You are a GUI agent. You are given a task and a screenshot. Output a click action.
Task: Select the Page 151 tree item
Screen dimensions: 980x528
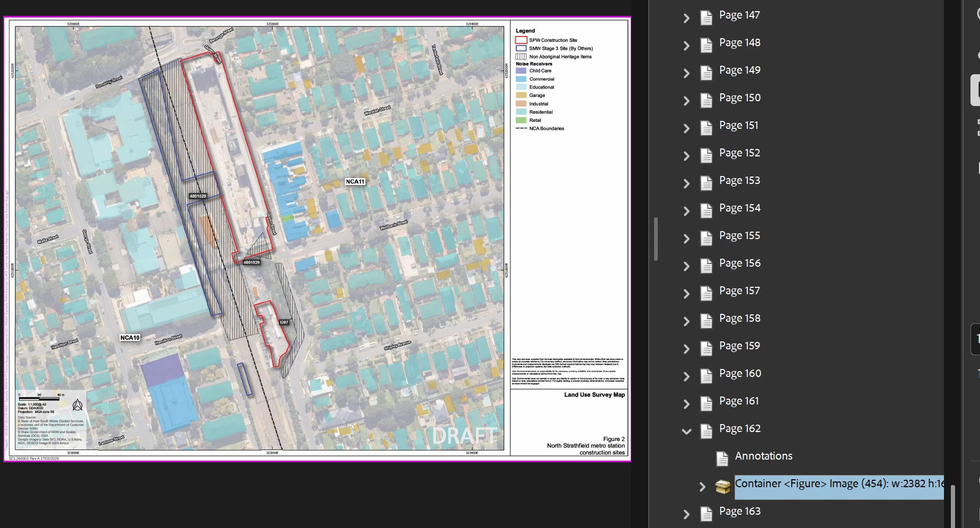pos(739,126)
